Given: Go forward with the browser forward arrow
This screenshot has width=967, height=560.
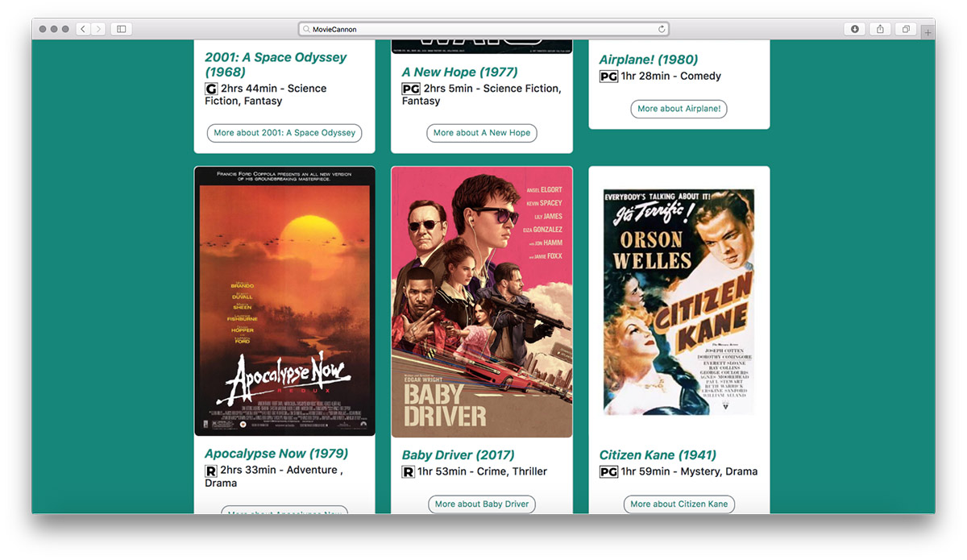Looking at the screenshot, I should (98, 29).
